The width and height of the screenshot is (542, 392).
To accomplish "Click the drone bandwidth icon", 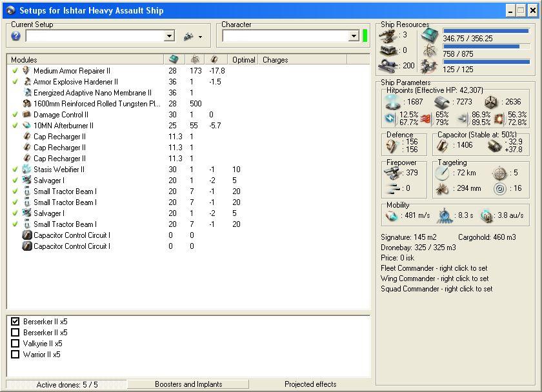I will (430, 66).
